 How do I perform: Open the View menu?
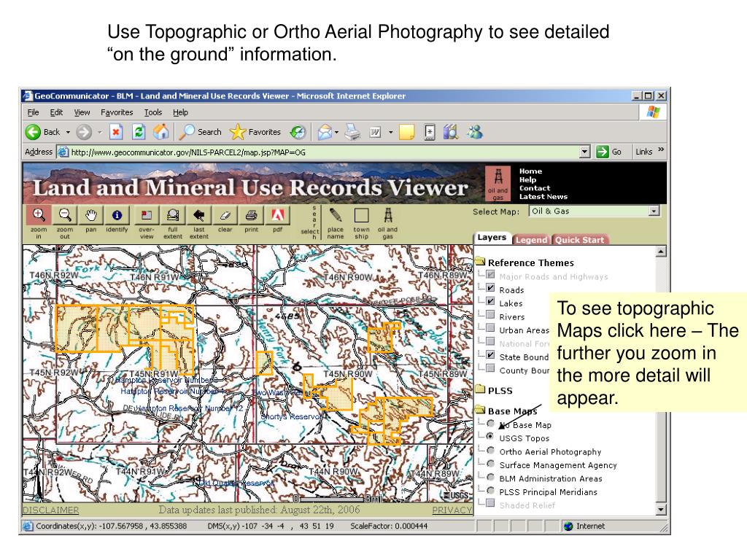pos(82,112)
